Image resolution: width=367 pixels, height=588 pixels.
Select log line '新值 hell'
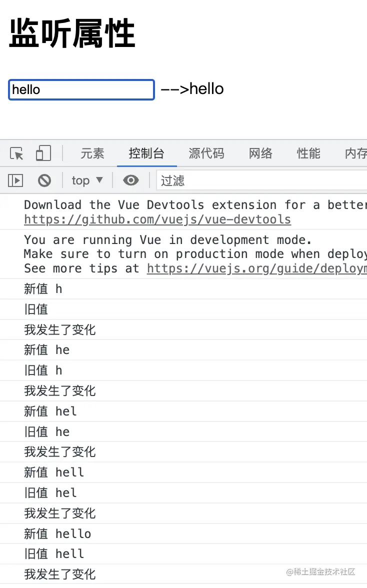[x=54, y=472]
